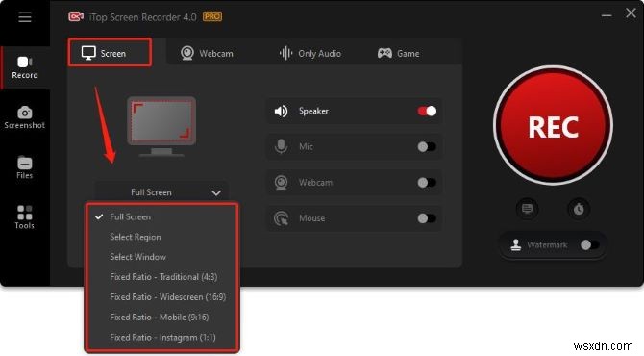Minimize the recorder window

pyautogui.click(x=607, y=15)
